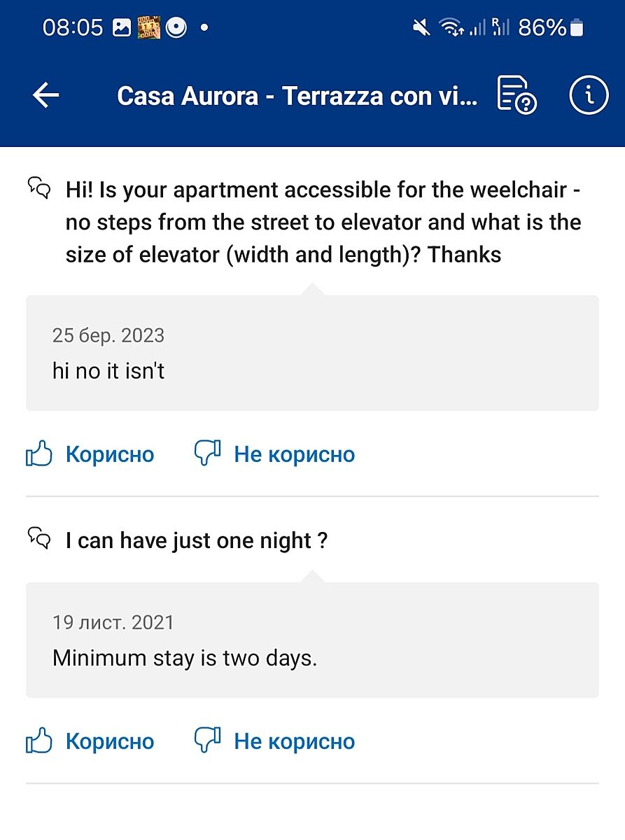The width and height of the screenshot is (625, 840).
Task: Mark wheelchair answer as "Не корисно"
Action: (294, 454)
